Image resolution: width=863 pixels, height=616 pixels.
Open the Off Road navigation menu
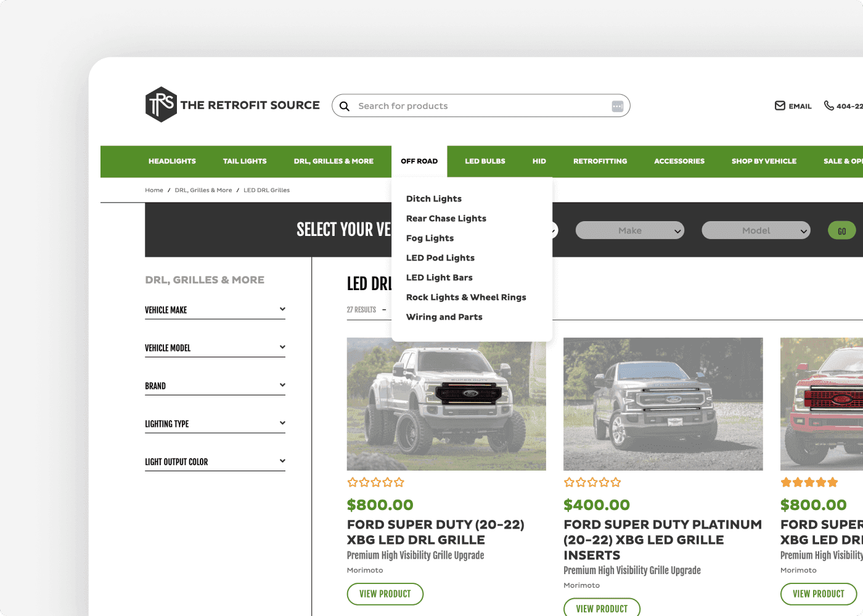[x=419, y=161]
